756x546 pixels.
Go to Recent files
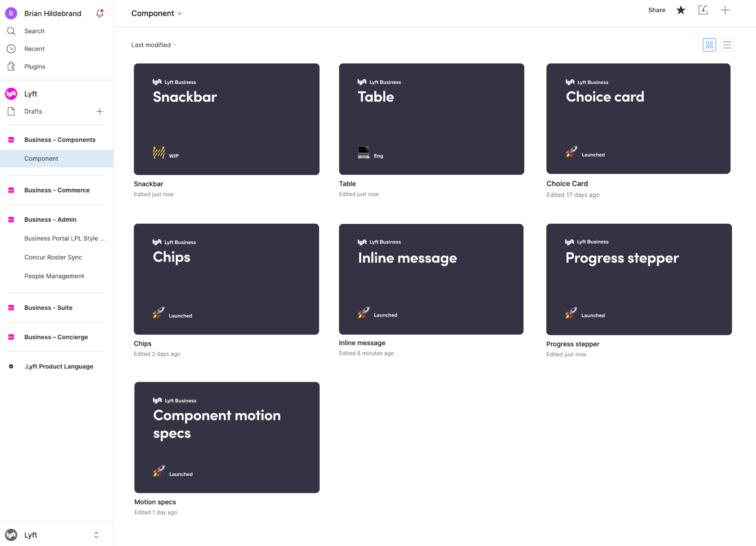pyautogui.click(x=34, y=49)
